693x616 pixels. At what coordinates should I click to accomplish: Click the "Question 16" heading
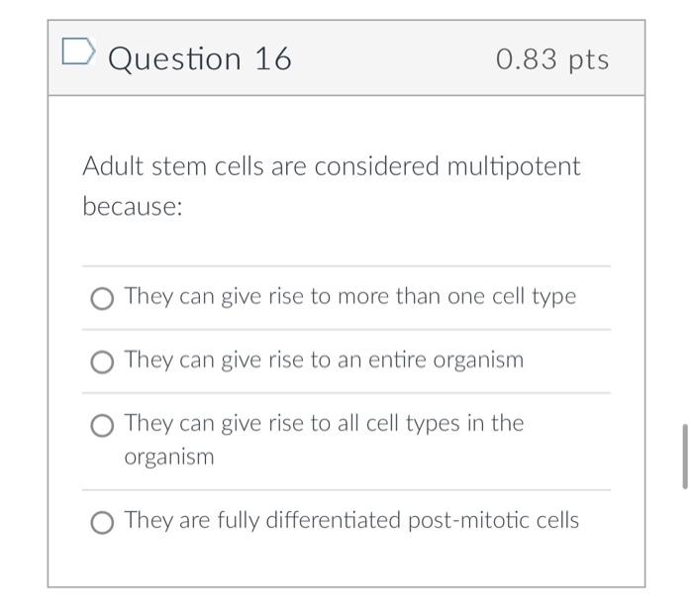point(199,59)
